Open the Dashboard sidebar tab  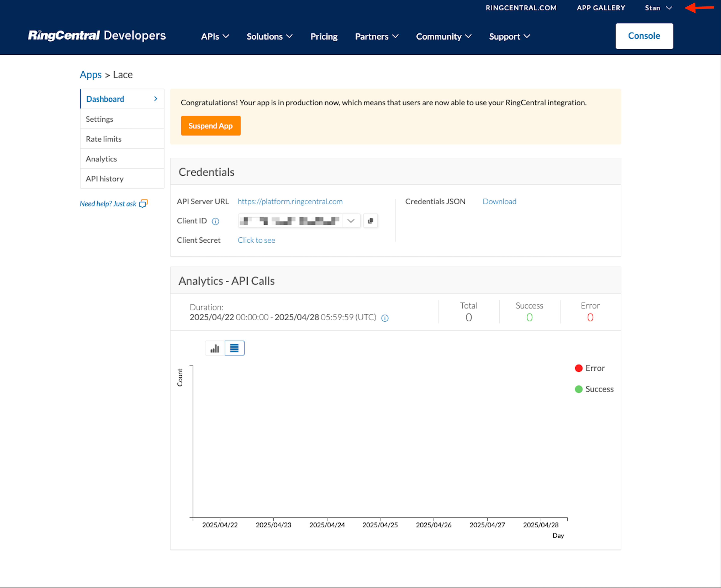(x=122, y=99)
